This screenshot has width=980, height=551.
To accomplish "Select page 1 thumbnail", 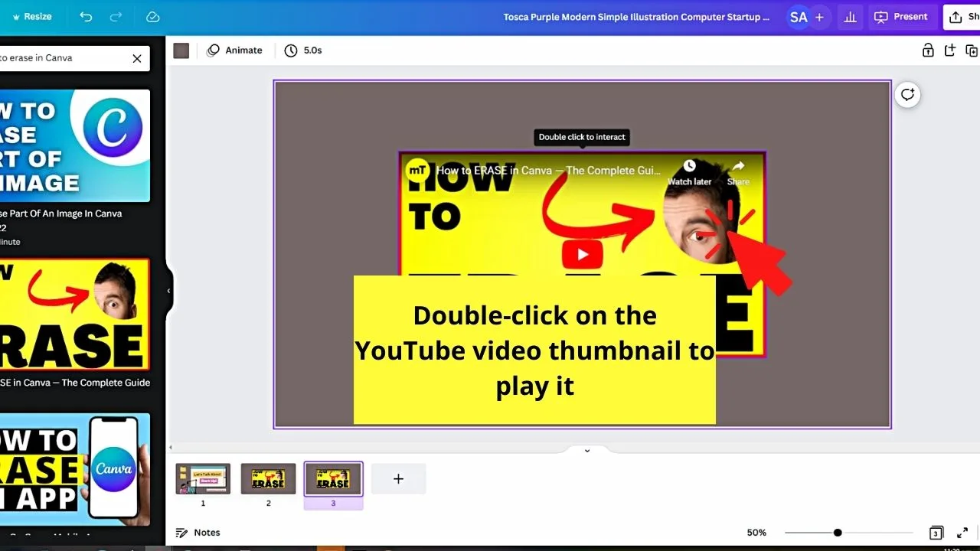I will (203, 479).
